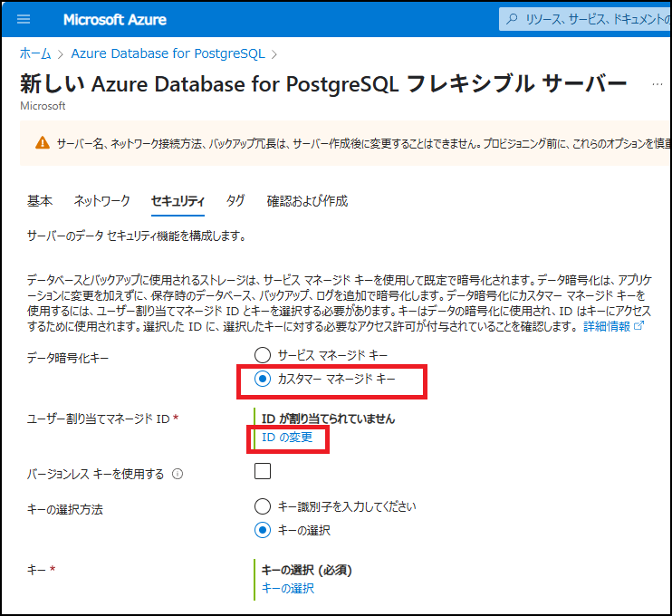Open Azure Database for PostgreSQL breadcrumb
The width and height of the screenshot is (672, 616).
(x=168, y=53)
